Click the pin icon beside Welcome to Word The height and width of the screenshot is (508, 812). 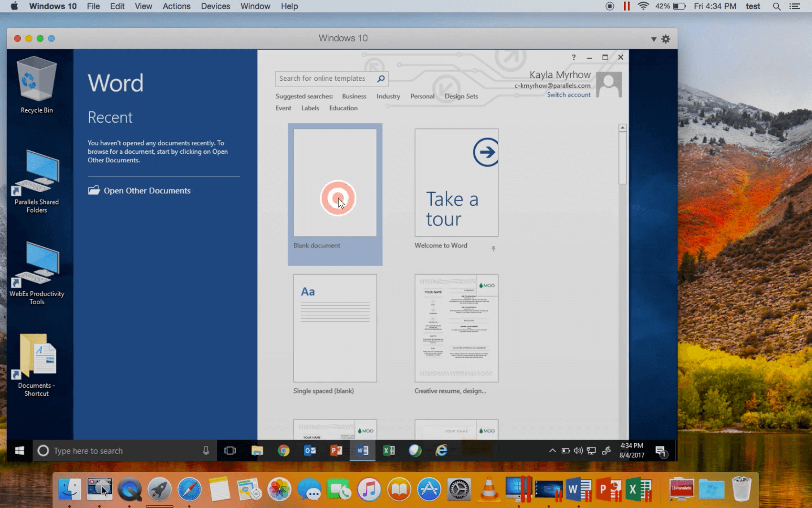coord(493,248)
